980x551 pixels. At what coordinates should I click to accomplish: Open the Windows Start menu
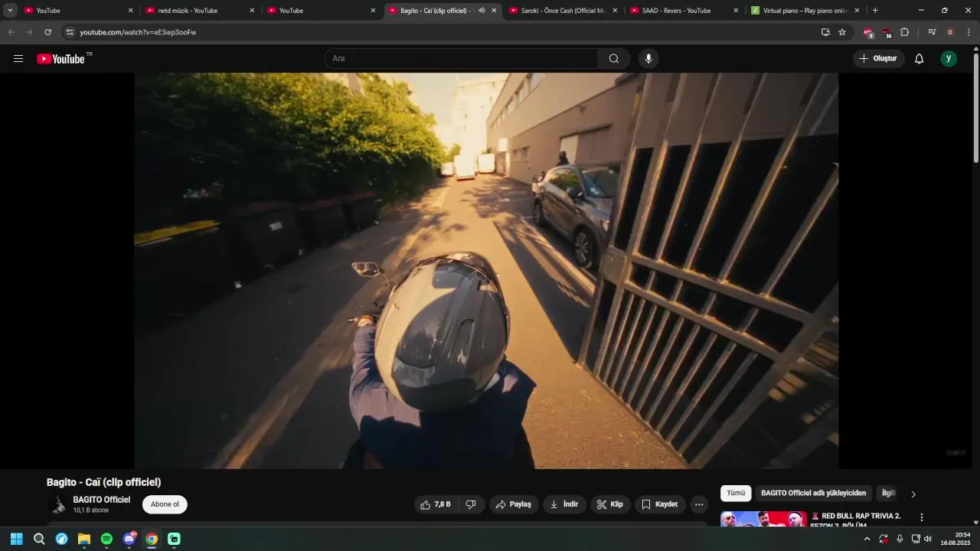click(x=16, y=539)
